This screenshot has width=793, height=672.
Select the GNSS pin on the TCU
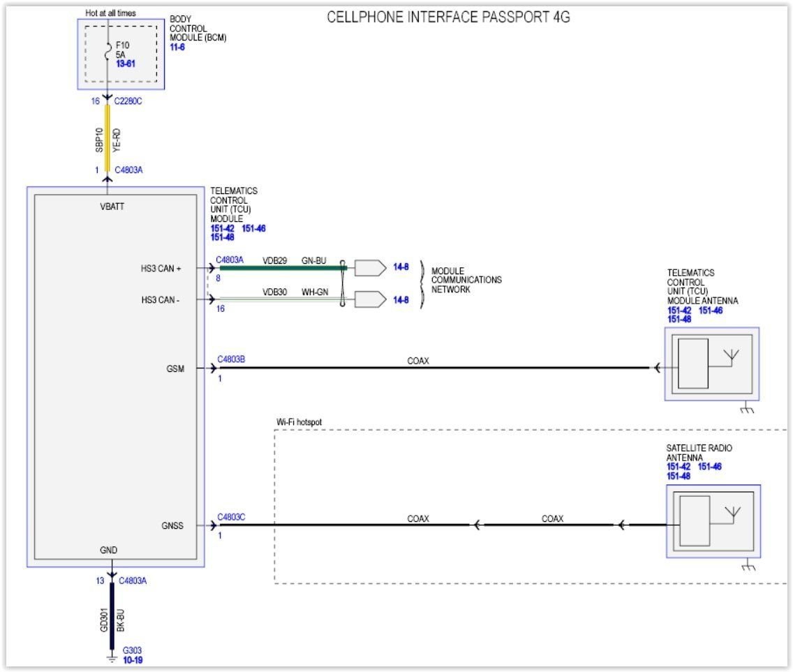click(175, 526)
